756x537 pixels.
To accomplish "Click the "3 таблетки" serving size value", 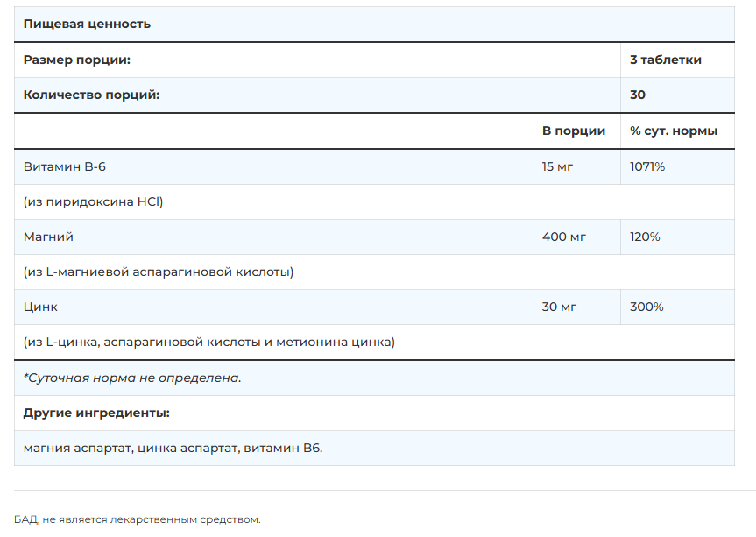I will click(x=665, y=60).
